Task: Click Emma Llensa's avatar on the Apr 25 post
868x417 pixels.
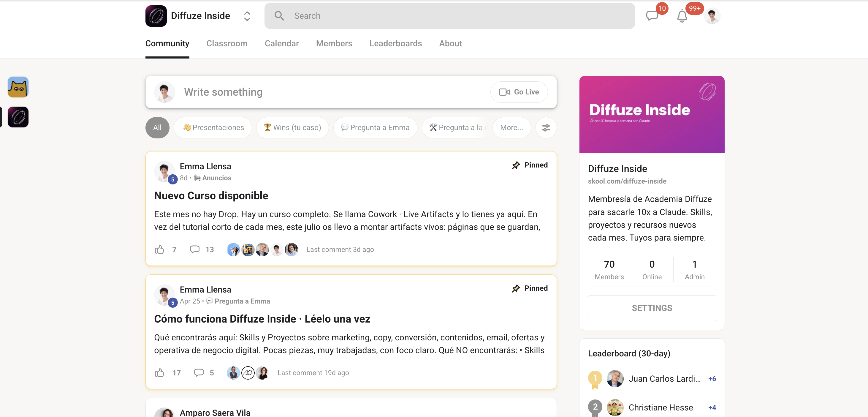Action: 164,295
